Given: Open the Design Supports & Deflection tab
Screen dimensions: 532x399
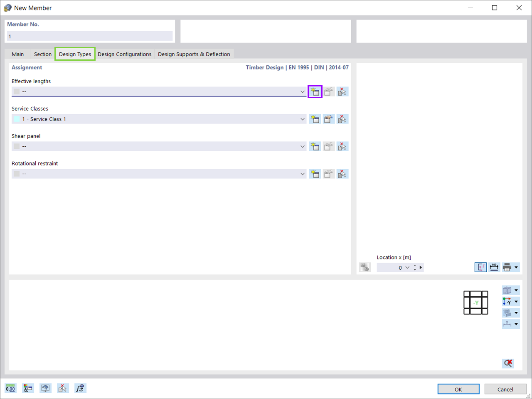Looking at the screenshot, I should 194,54.
